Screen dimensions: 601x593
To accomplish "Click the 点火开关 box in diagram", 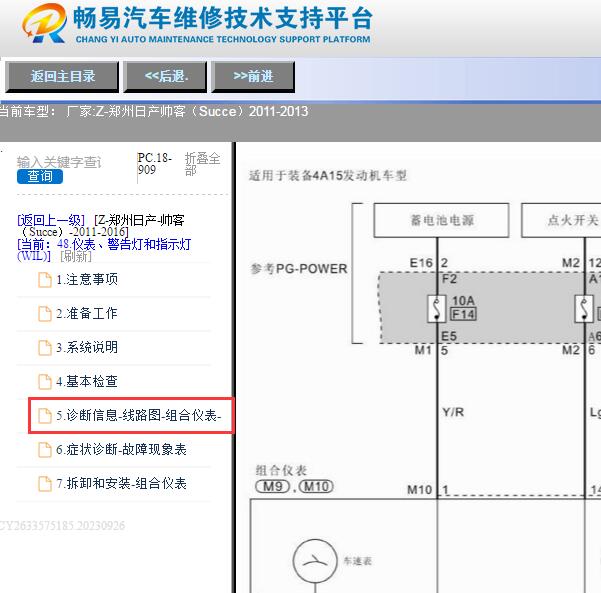I will click(x=561, y=220).
